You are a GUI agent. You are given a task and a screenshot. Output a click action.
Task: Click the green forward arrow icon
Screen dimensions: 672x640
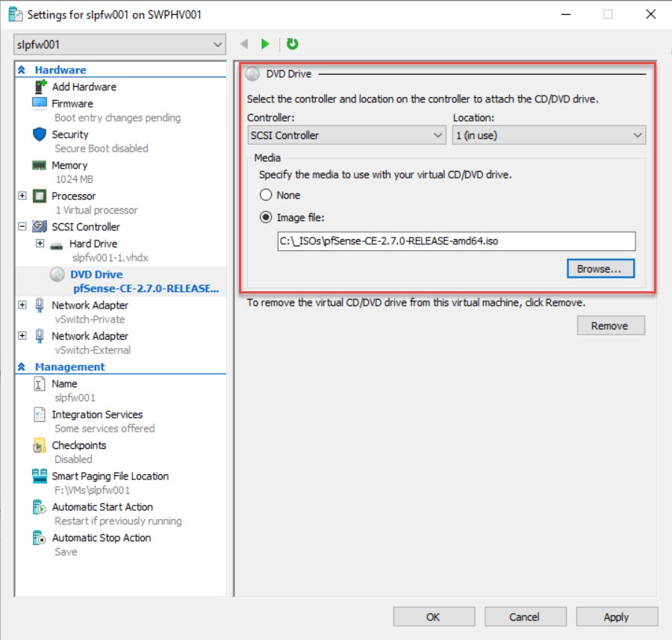(265, 44)
